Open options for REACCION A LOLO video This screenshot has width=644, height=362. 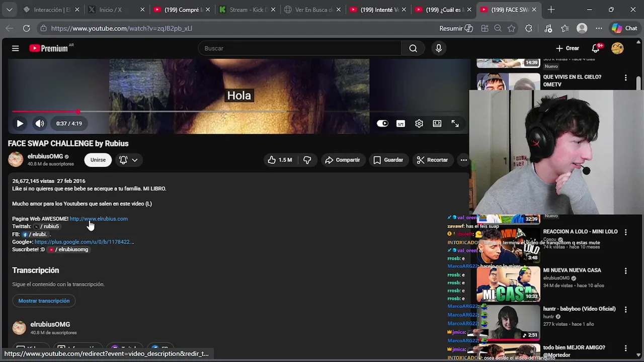click(x=625, y=232)
